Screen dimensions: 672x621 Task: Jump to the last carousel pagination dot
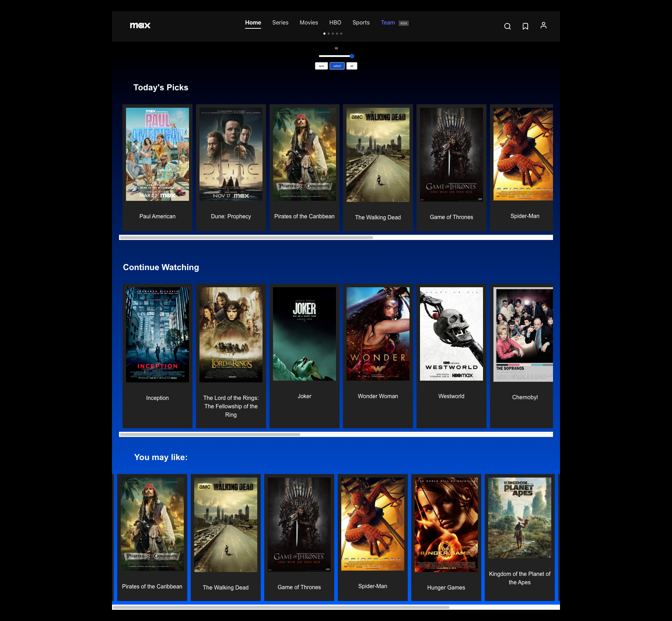point(341,34)
